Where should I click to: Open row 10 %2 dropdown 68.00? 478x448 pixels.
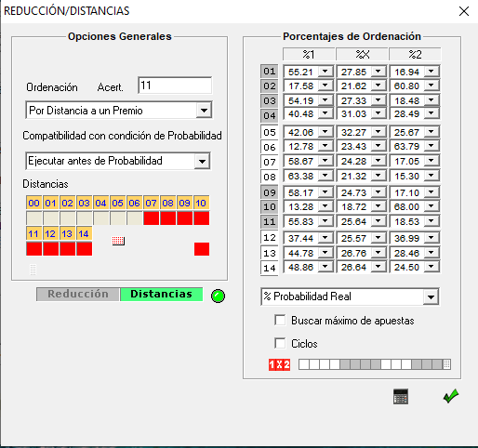tap(432, 206)
